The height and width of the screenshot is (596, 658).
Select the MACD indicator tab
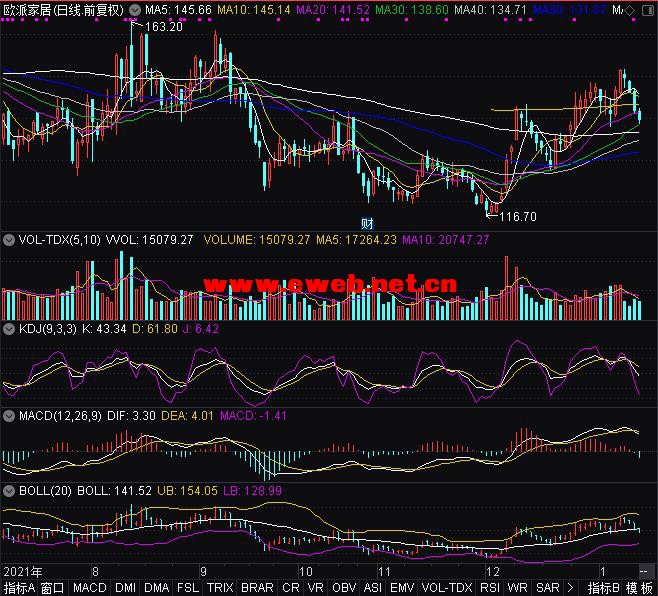[90, 588]
